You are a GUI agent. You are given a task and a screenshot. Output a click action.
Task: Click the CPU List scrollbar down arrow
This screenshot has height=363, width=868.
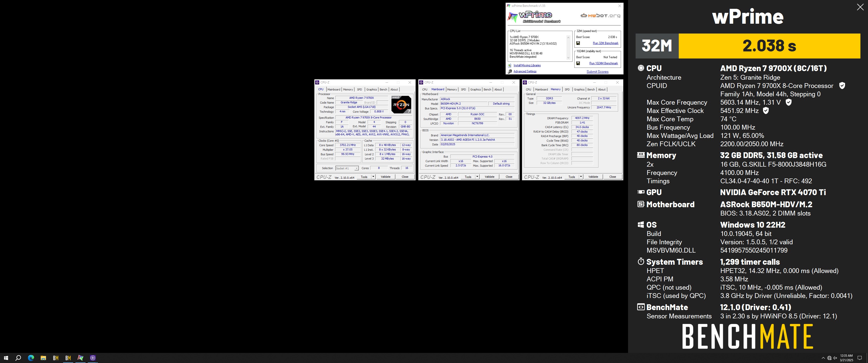(568, 57)
